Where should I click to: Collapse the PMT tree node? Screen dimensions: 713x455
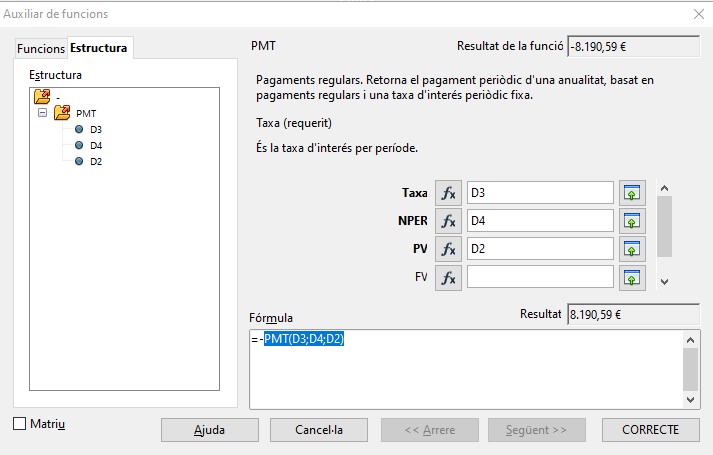42,113
